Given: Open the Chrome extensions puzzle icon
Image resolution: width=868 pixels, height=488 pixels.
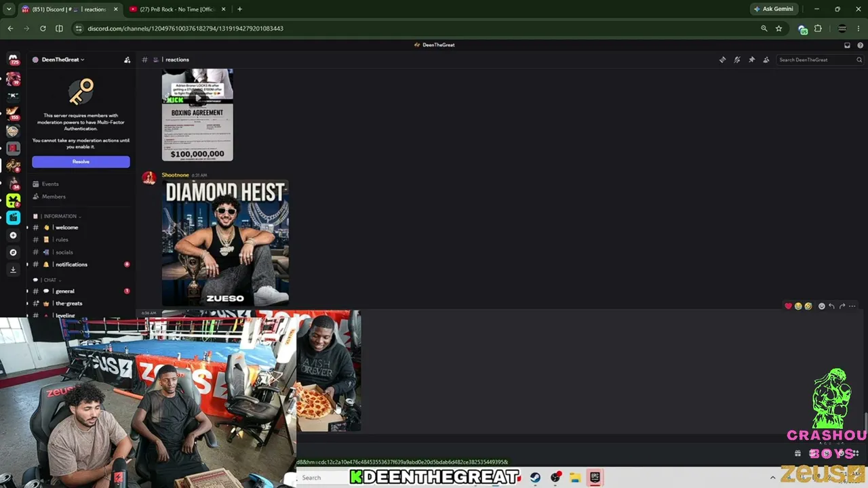Looking at the screenshot, I should [x=818, y=28].
